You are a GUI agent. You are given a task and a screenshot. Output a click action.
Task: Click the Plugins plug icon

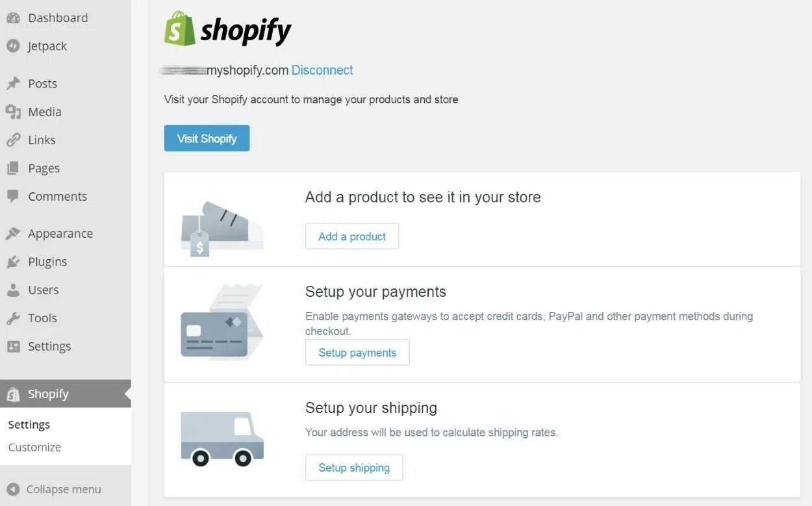pyautogui.click(x=13, y=262)
